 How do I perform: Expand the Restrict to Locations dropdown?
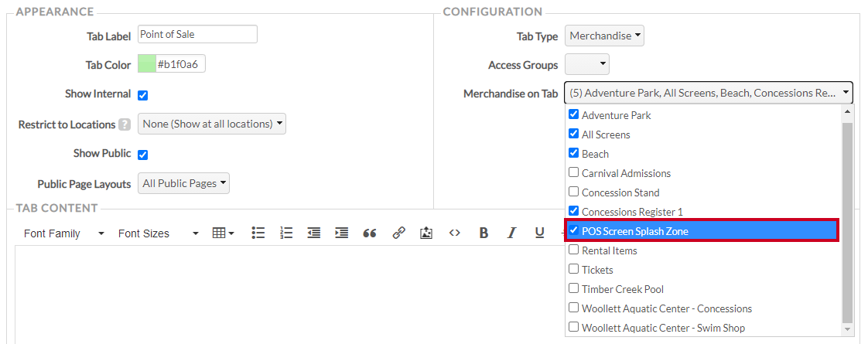pos(211,124)
